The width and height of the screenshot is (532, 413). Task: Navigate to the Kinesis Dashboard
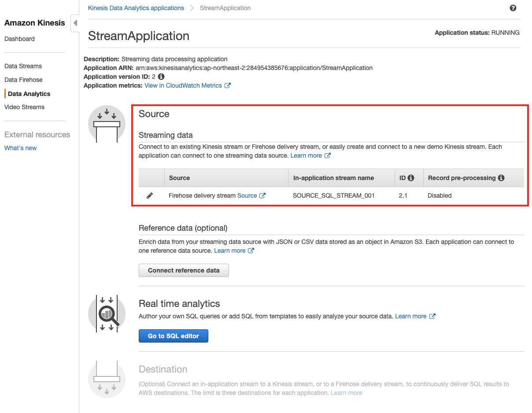[19, 39]
